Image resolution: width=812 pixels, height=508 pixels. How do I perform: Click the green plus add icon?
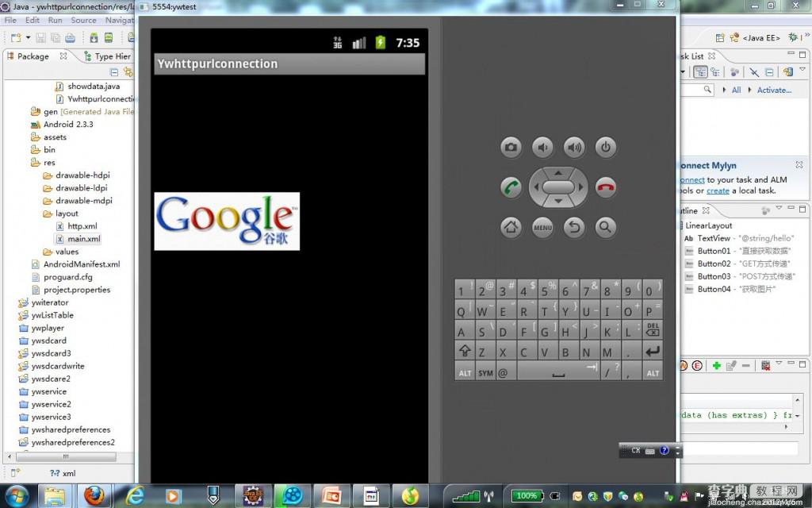[717, 365]
